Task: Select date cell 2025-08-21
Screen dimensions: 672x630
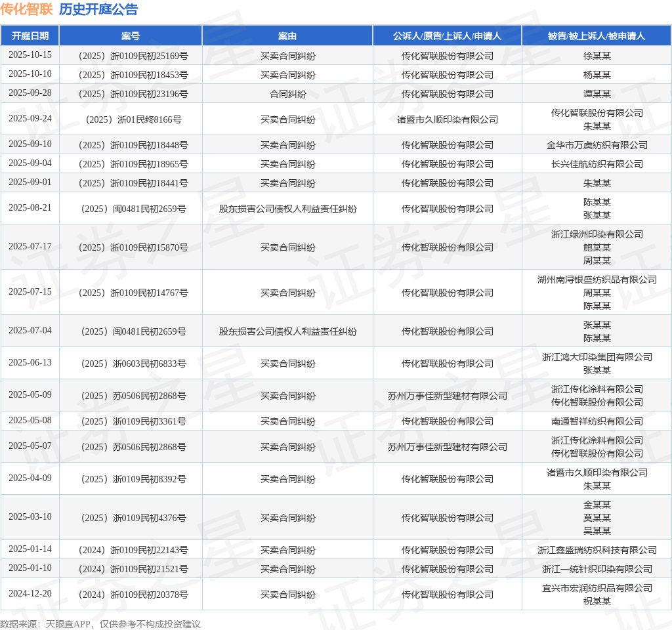Action: point(30,207)
